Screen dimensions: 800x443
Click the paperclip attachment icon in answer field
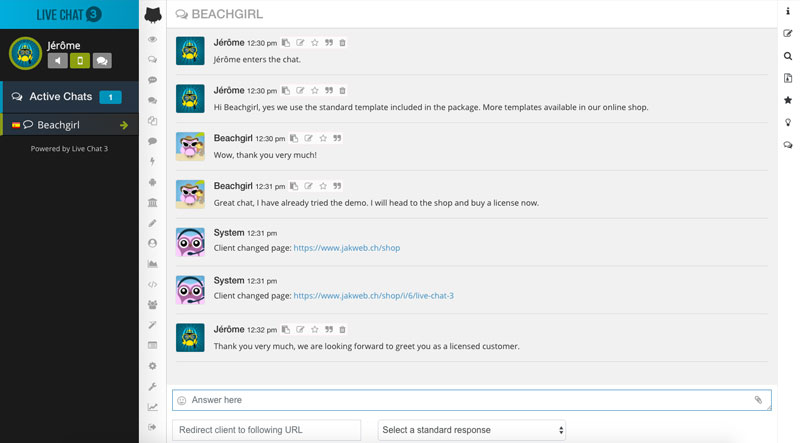(759, 400)
